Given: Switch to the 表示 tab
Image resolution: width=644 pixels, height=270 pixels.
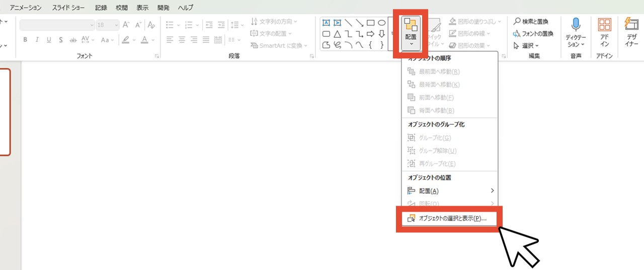Looking at the screenshot, I should click(x=142, y=8).
